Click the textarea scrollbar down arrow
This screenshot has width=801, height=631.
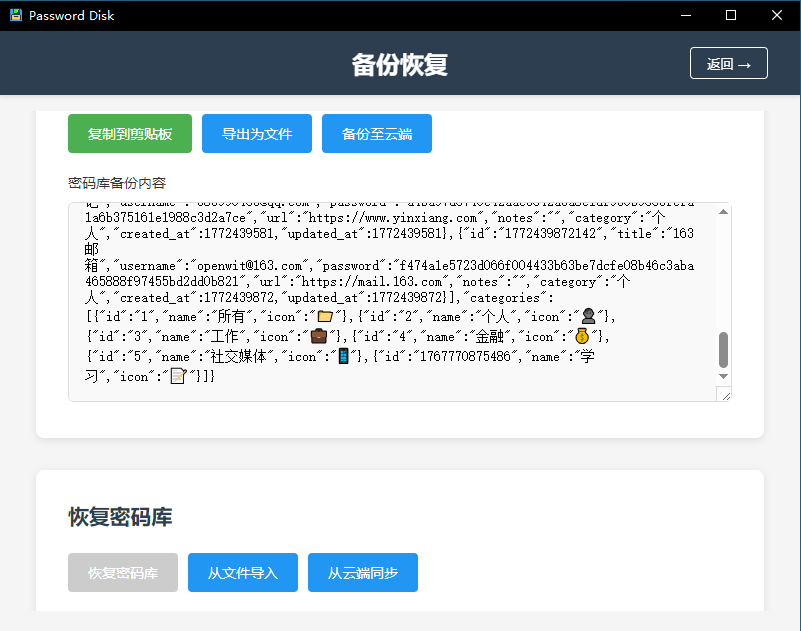723,376
